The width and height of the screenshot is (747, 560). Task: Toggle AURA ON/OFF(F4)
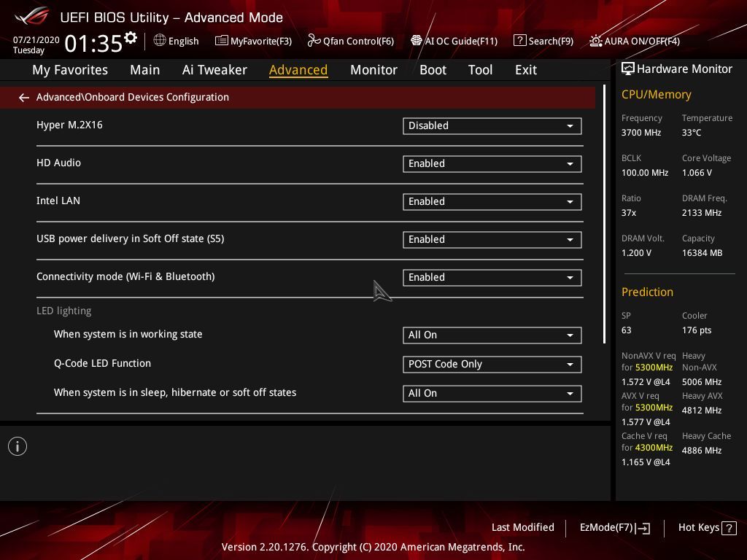[x=635, y=41]
